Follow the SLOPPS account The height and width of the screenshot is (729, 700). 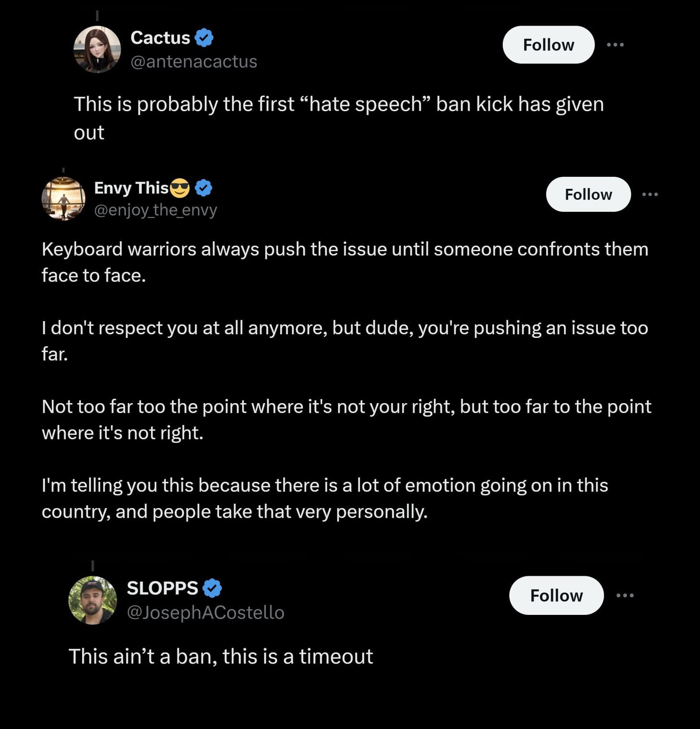[556, 595]
